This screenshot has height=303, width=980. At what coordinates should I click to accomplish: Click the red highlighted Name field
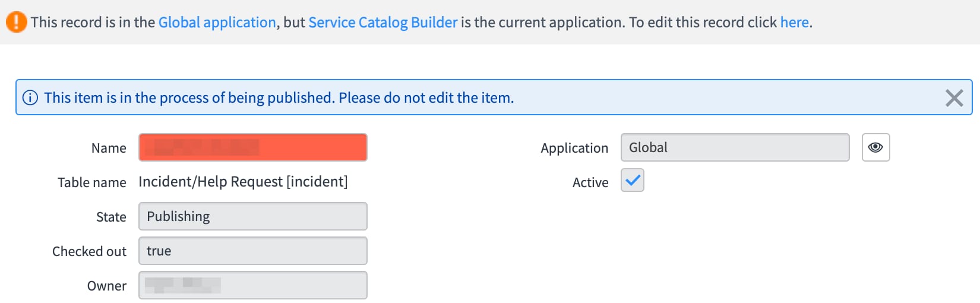point(253,147)
